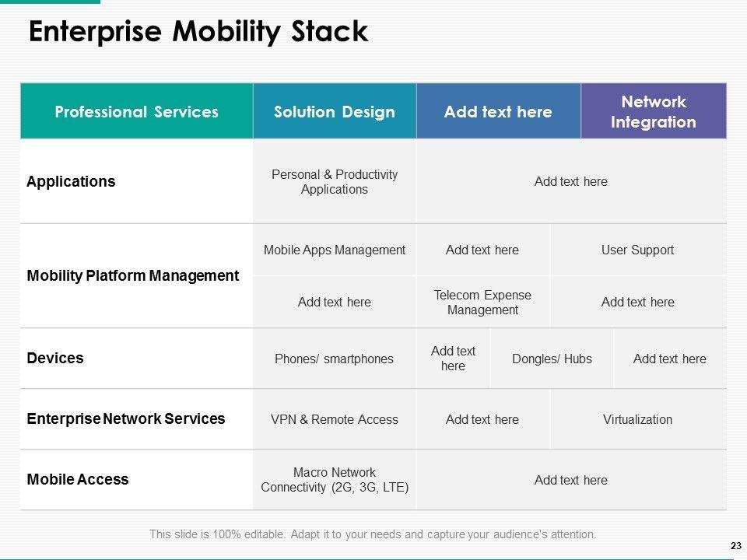The height and width of the screenshot is (560, 747).
Task: Click the Personal & Productivity Applications cell
Action: point(335,181)
